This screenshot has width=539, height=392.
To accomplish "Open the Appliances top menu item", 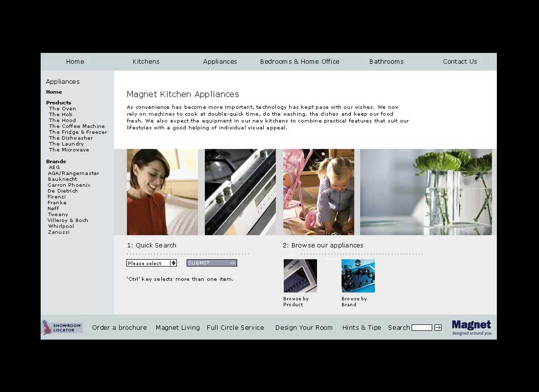I will 220,62.
